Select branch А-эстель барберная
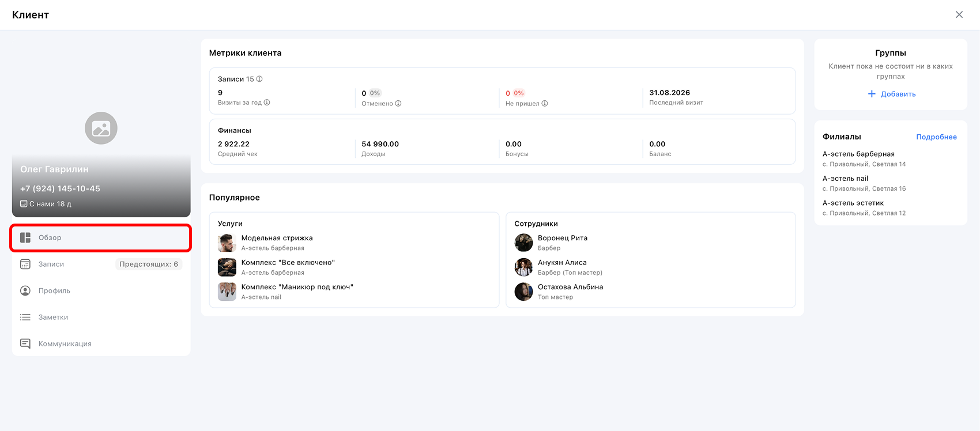980x431 pixels. [x=858, y=154]
